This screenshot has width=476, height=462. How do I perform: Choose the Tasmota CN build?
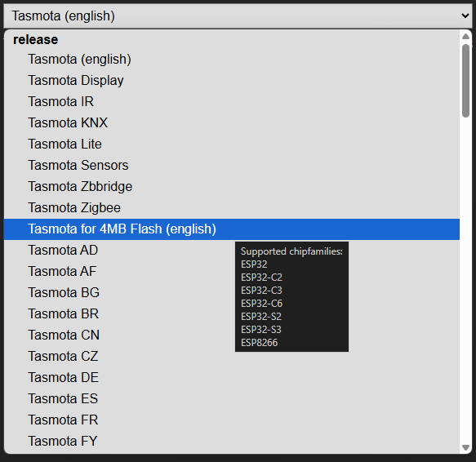coord(232,335)
